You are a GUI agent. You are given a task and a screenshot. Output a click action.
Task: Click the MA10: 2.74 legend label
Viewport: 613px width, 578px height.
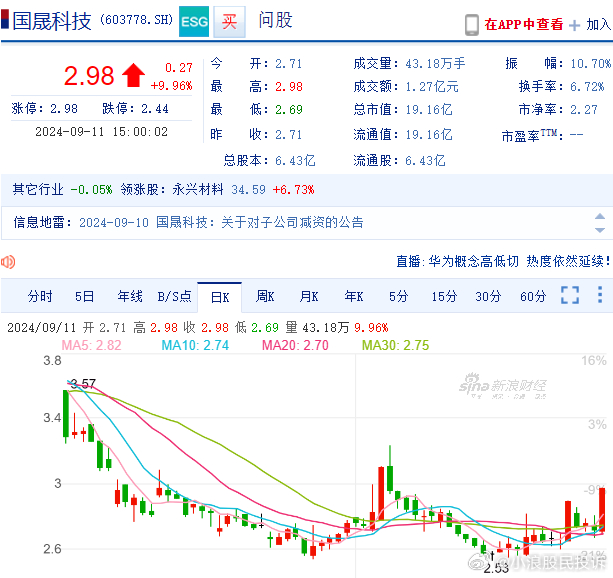(x=195, y=345)
